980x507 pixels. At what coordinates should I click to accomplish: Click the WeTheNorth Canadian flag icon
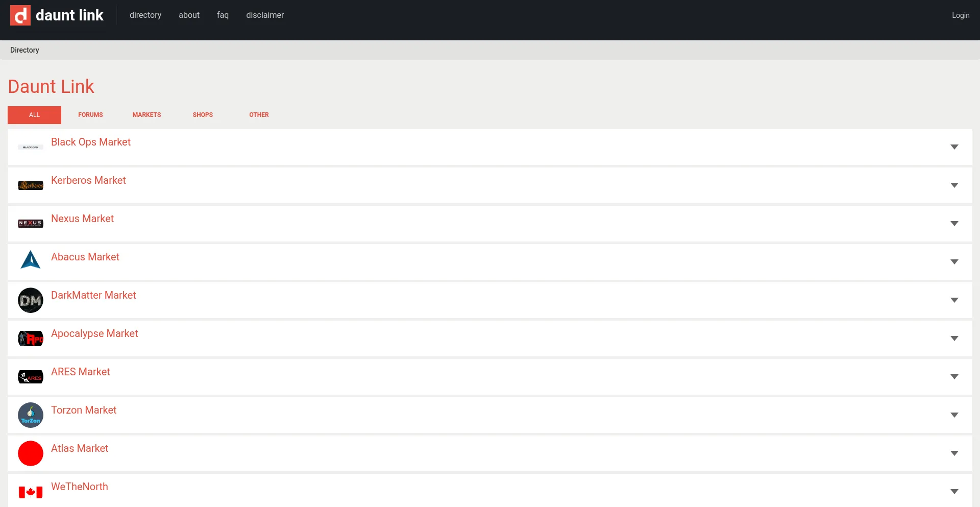[31, 492]
